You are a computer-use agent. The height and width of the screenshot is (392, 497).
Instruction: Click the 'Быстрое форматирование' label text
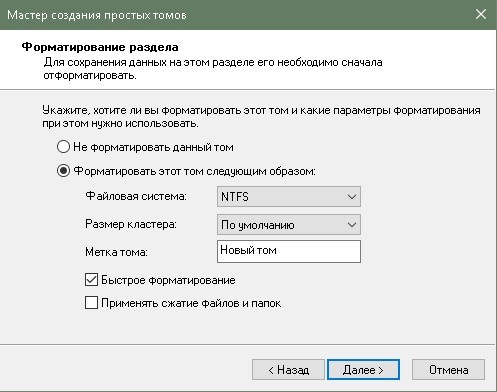[168, 280]
